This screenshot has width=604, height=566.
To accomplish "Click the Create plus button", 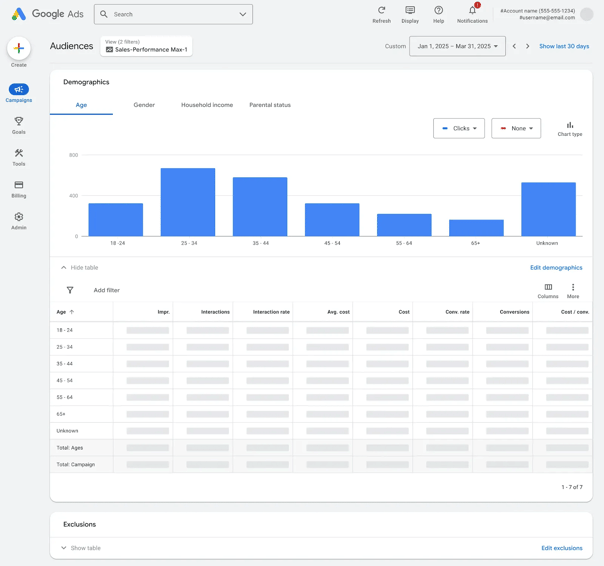I will click(x=18, y=48).
